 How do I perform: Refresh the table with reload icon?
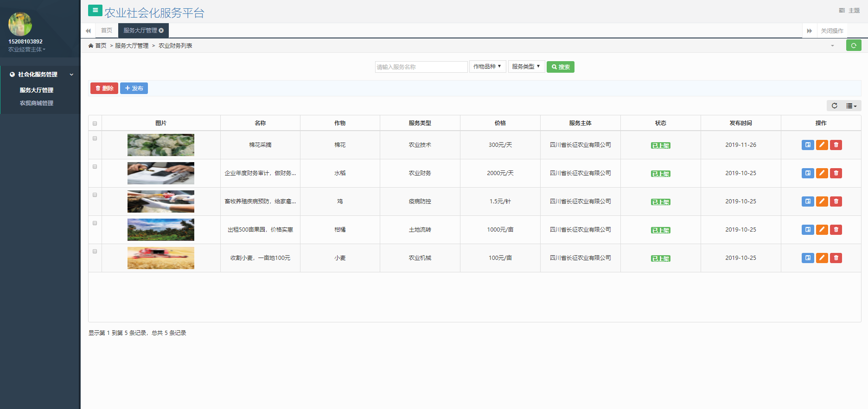click(834, 106)
